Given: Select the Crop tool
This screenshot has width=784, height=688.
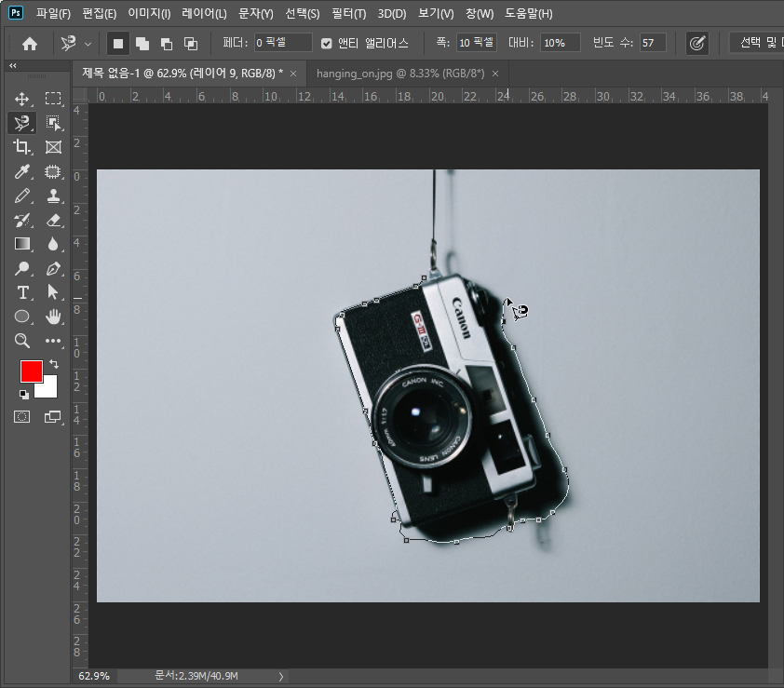Looking at the screenshot, I should pyautogui.click(x=21, y=147).
